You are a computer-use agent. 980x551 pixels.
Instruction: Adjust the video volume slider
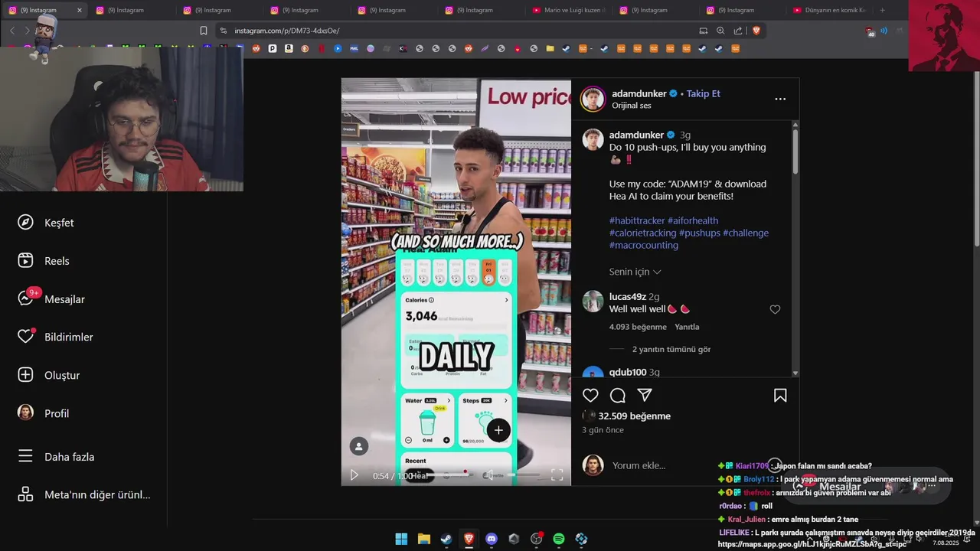pyautogui.click(x=522, y=475)
